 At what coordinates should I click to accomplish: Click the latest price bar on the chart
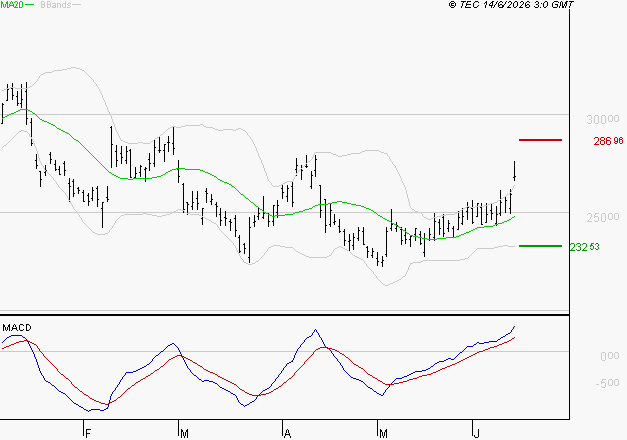[515, 171]
